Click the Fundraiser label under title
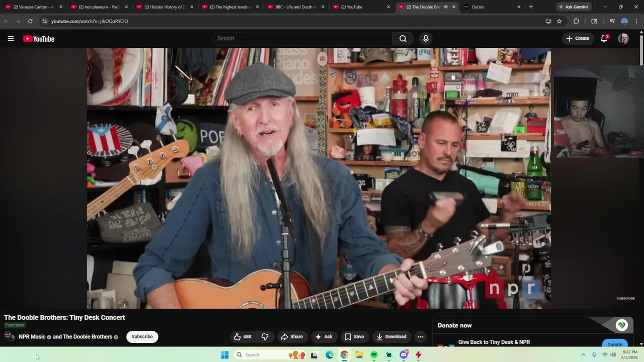This screenshot has width=644, height=362. (15, 325)
